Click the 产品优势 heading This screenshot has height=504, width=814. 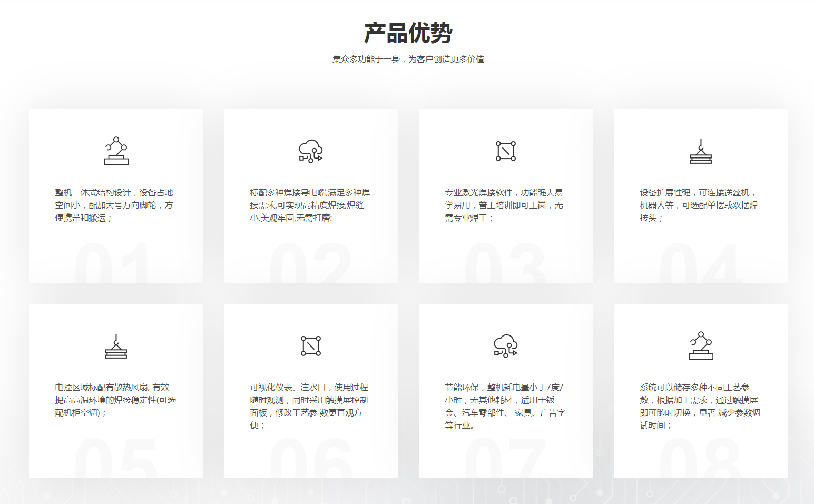tap(408, 33)
